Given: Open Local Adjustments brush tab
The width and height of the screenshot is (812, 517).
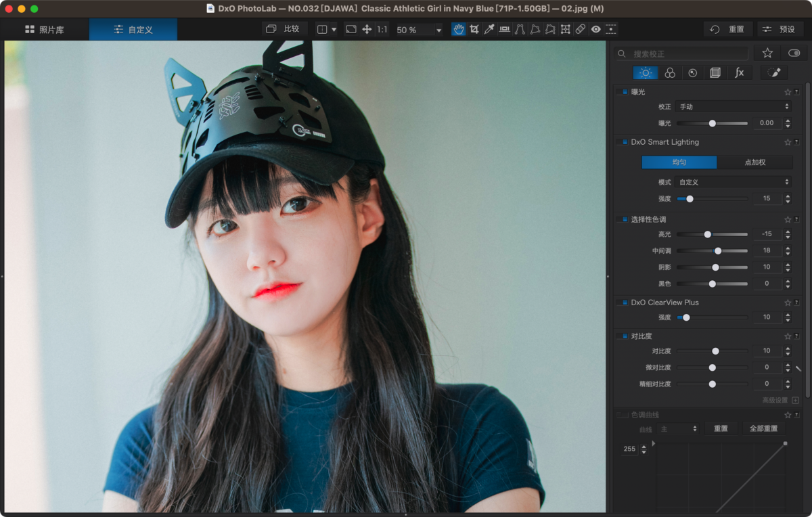Looking at the screenshot, I should (775, 72).
